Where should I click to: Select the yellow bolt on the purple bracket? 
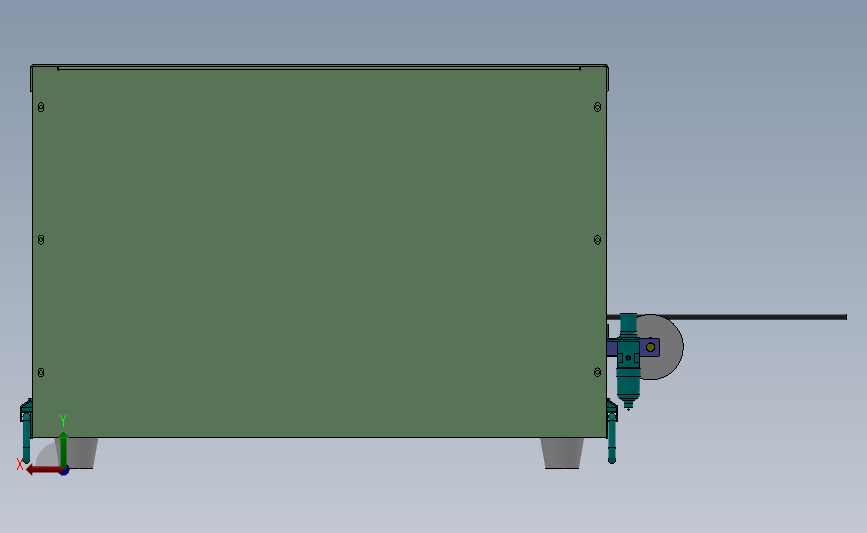coord(651,347)
